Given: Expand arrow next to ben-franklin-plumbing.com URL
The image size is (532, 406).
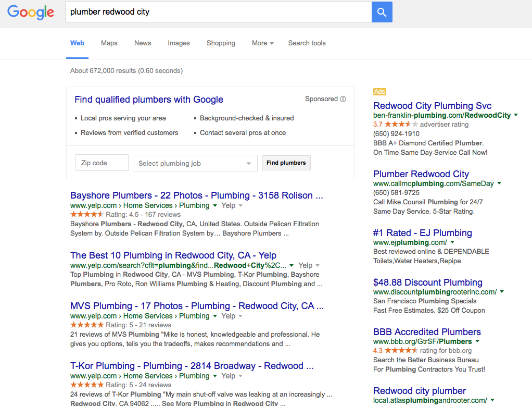Looking at the screenshot, I should (516, 115).
